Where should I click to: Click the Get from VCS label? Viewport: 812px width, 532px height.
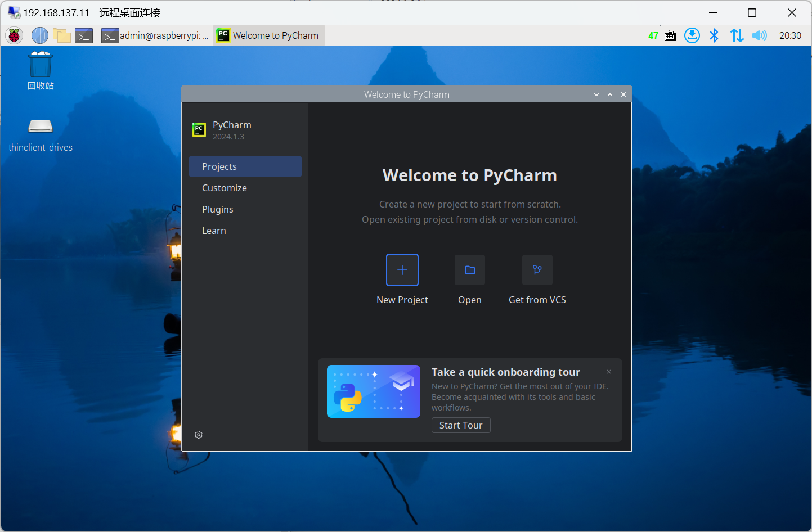pos(537,300)
